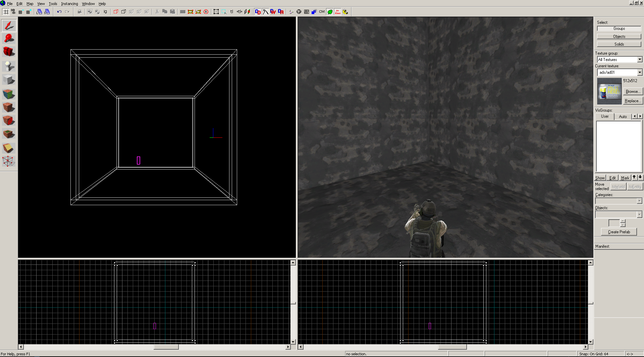
Task: Select the Clipping tool in left toolbar
Action: [9, 148]
